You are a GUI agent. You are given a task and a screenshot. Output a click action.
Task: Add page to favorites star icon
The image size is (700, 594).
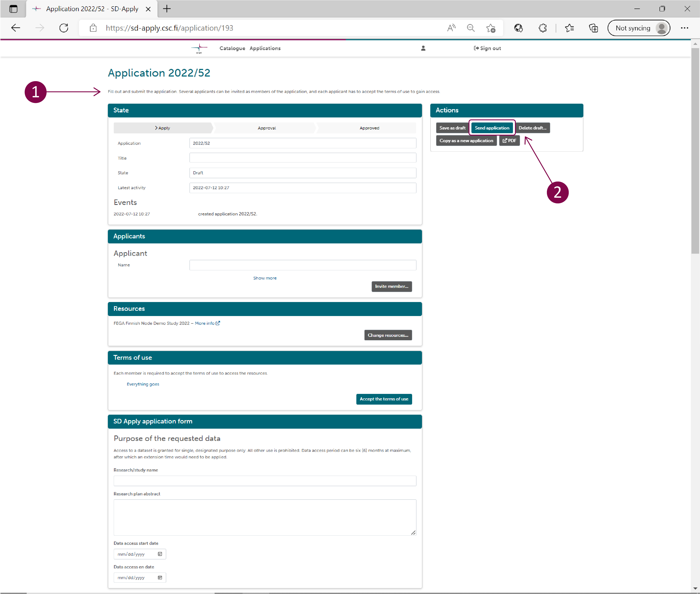pos(490,28)
